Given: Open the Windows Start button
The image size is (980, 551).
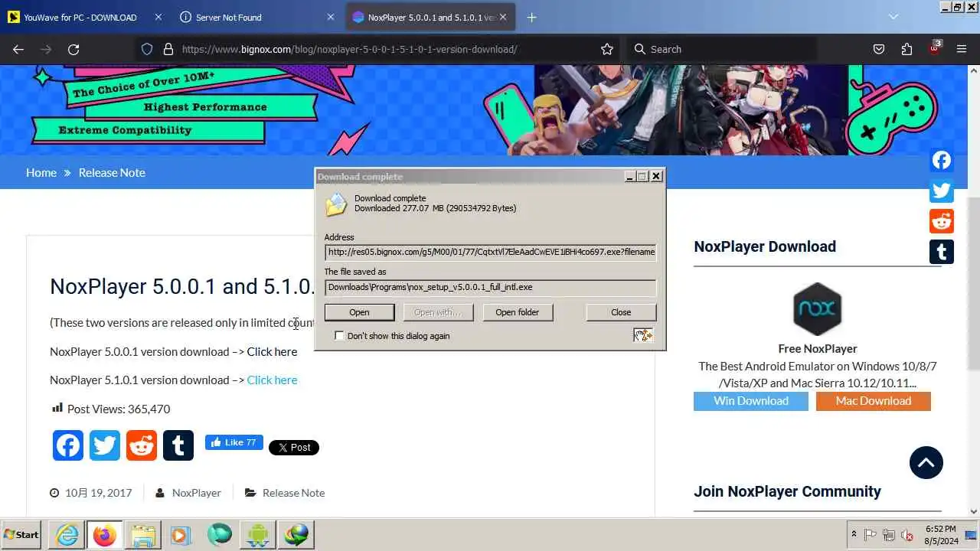Looking at the screenshot, I should 21,535.
